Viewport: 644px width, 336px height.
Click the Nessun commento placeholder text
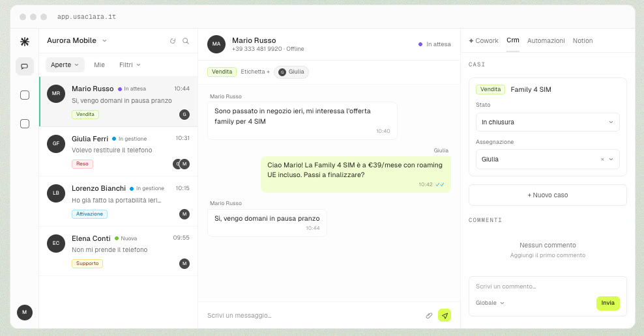pos(548,245)
